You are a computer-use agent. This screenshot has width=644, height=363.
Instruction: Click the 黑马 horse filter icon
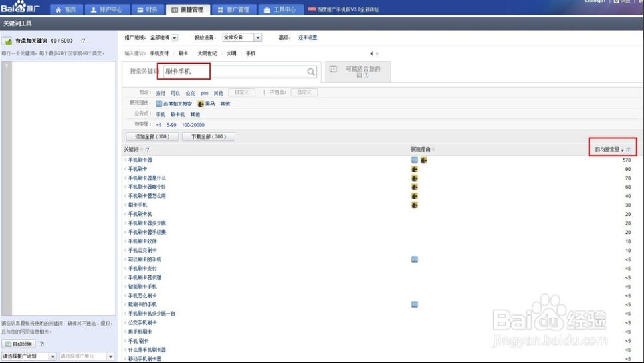pyautogui.click(x=201, y=104)
